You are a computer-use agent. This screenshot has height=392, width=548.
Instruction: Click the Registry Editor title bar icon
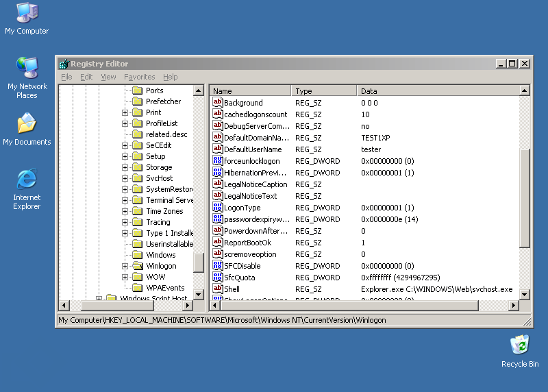(64, 64)
